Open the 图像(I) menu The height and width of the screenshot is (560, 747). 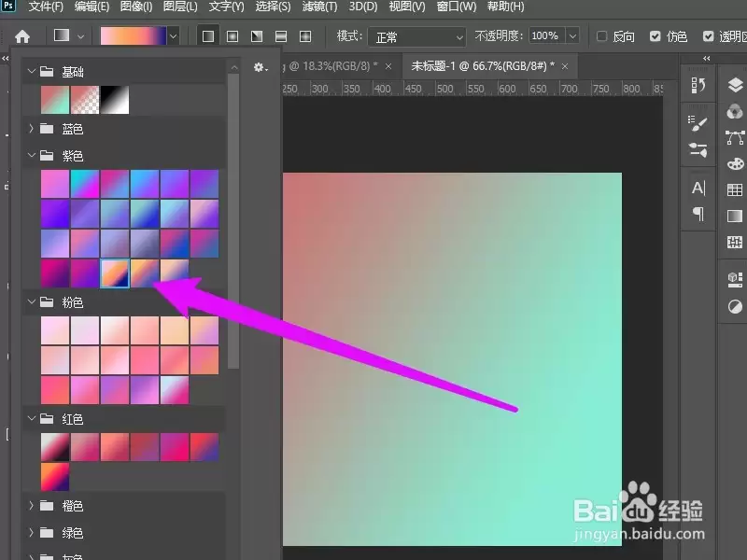coord(136,7)
